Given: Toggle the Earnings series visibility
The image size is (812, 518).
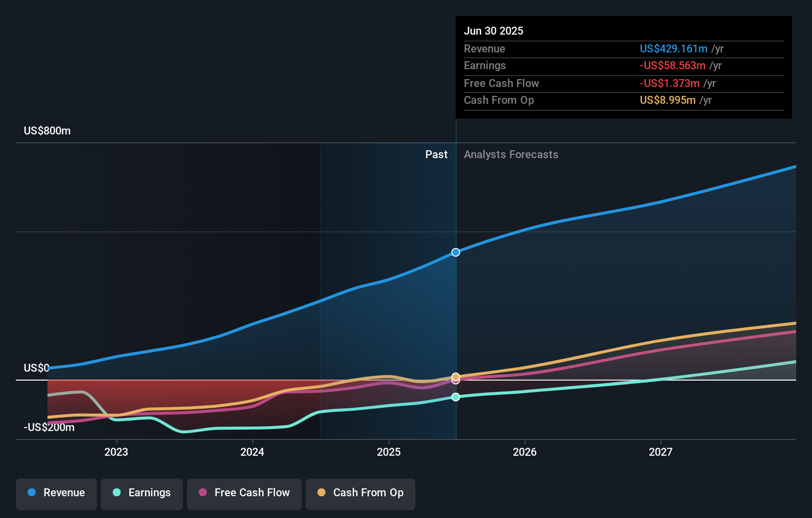Looking at the screenshot, I should pyautogui.click(x=142, y=493).
